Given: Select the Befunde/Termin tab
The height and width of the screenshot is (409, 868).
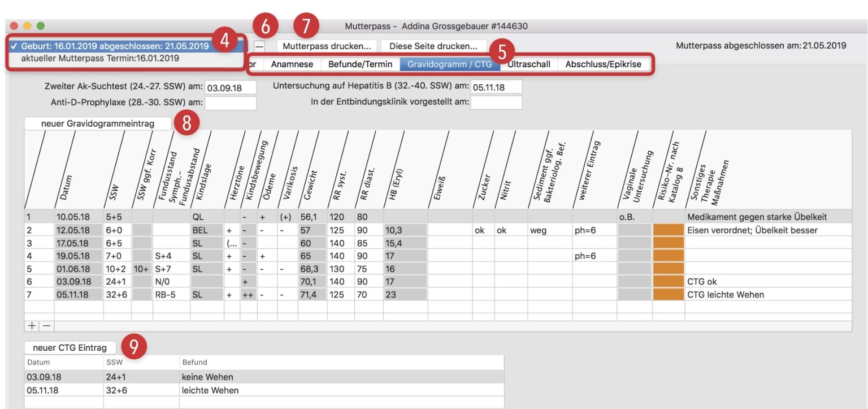Looking at the screenshot, I should [x=362, y=64].
